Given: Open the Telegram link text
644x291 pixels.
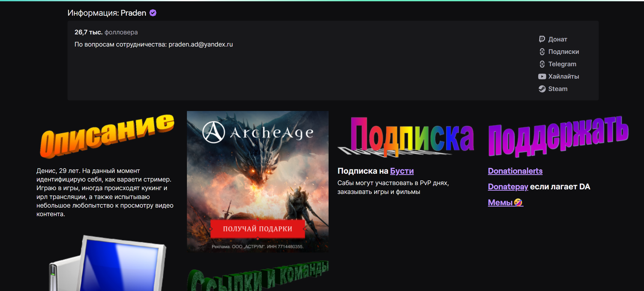Looking at the screenshot, I should pyautogui.click(x=562, y=64).
